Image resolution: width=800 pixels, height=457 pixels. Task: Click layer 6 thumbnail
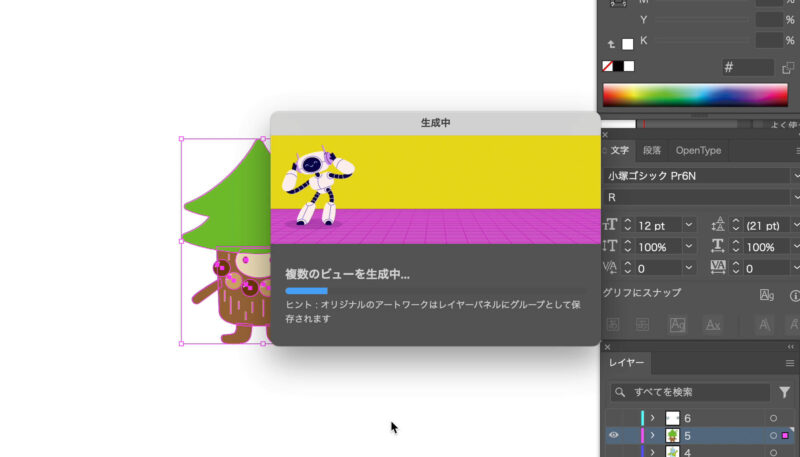coord(672,418)
